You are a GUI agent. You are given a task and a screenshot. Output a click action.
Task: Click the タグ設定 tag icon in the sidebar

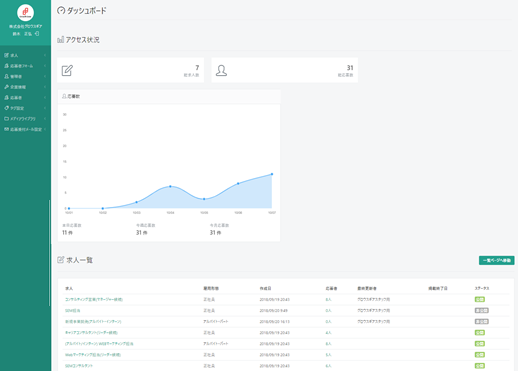6,108
